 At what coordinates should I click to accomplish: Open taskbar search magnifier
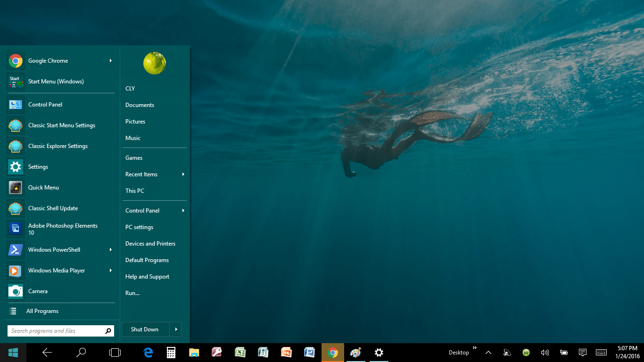click(x=81, y=353)
